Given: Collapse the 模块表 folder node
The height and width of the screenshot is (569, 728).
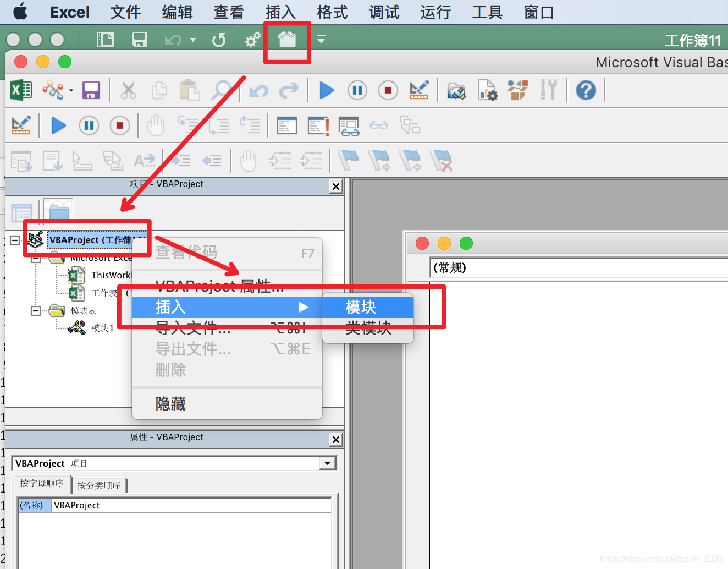Looking at the screenshot, I should coord(36,311).
